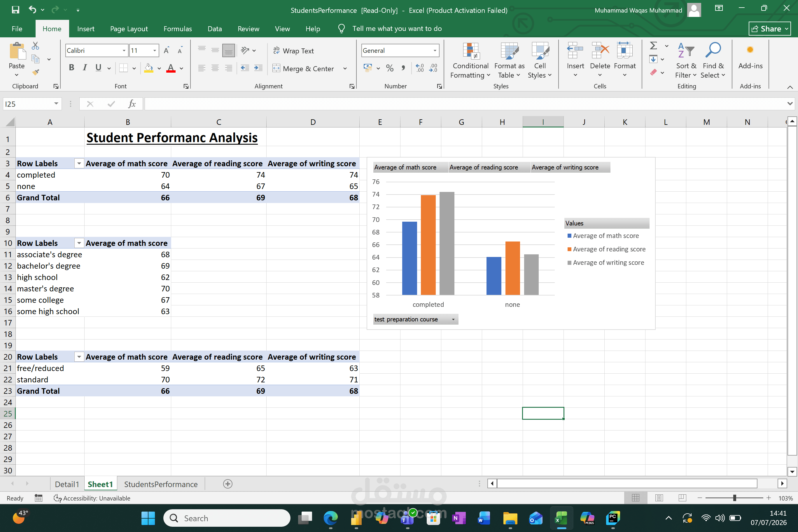Open Sort & Filter menu

click(x=686, y=61)
